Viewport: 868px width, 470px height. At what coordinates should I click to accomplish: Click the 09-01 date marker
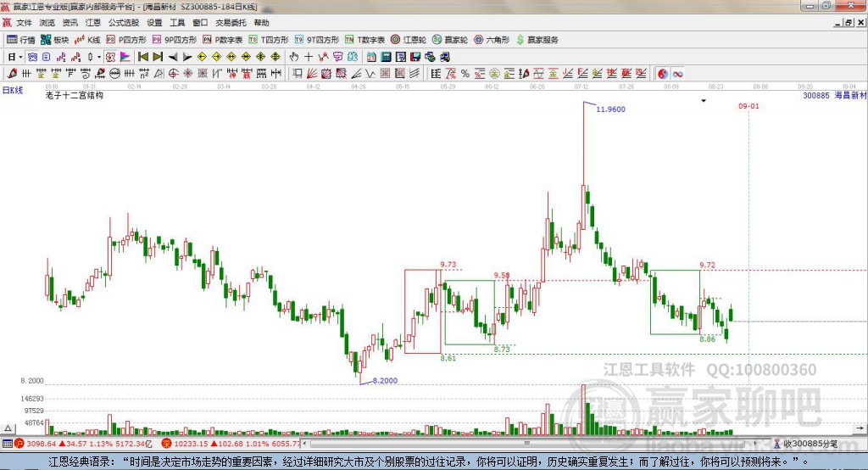(748, 106)
